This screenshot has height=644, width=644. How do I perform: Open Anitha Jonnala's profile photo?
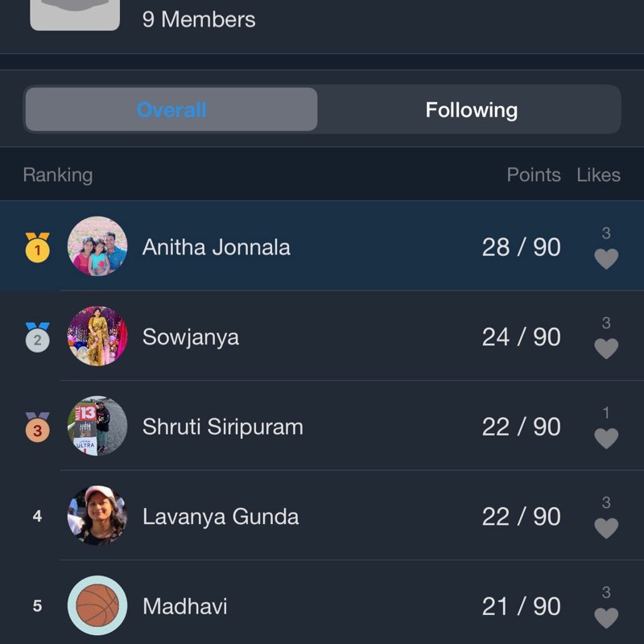coord(97,246)
